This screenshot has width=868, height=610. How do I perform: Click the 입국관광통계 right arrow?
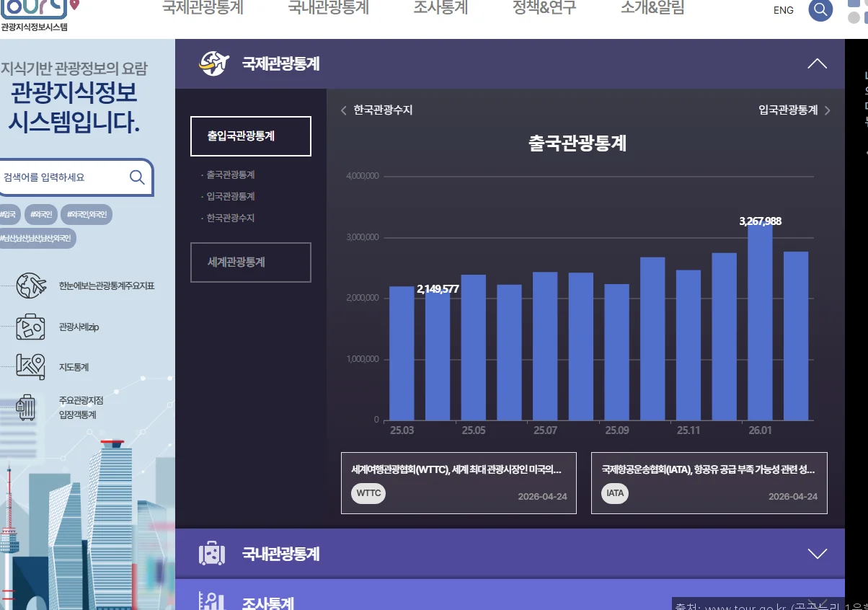(827, 110)
